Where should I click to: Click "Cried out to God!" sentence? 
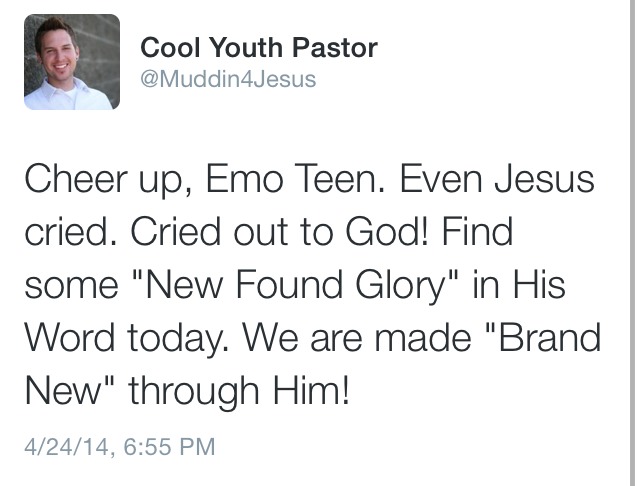coord(280,231)
